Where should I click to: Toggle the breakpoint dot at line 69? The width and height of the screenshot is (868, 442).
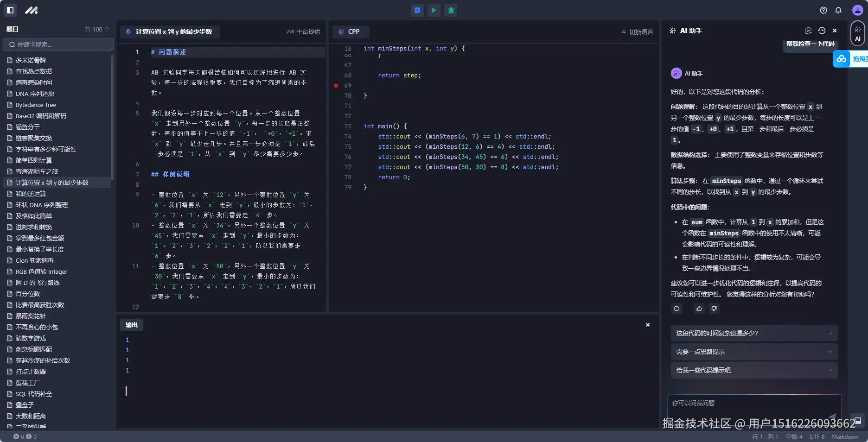pos(336,86)
